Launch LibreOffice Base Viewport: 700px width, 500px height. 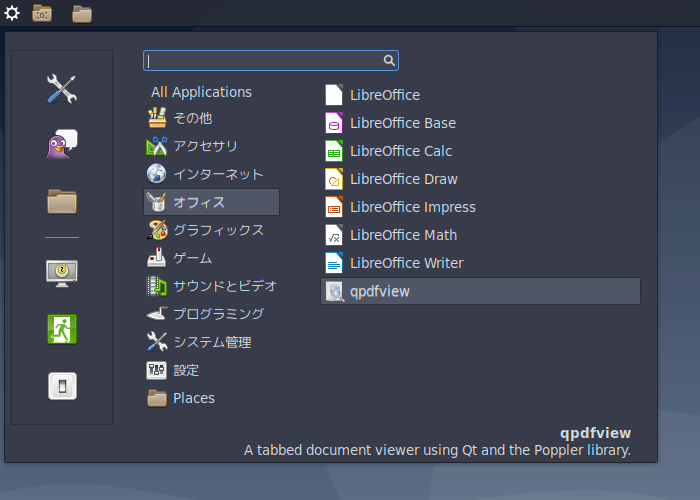tap(480, 123)
